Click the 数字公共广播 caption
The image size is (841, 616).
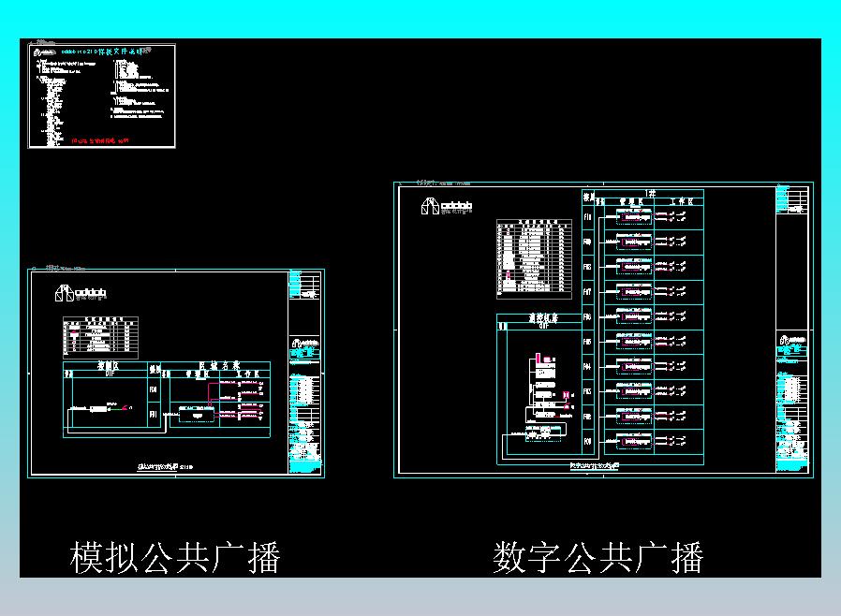pos(598,558)
